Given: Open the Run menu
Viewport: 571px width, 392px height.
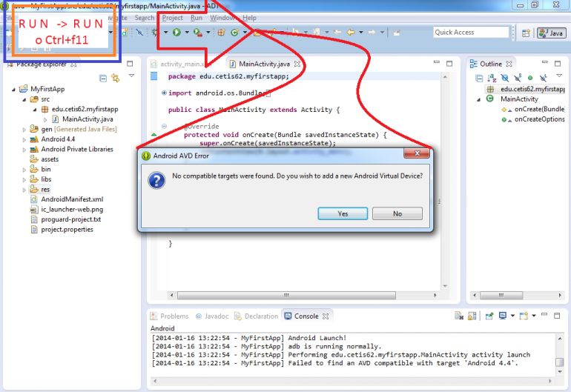Looking at the screenshot, I should click(x=197, y=18).
